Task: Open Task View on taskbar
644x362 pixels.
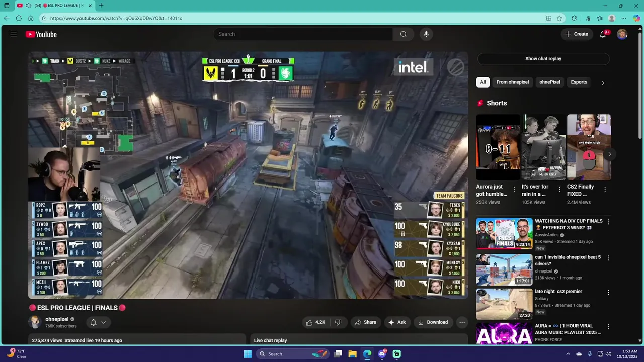Action: [338, 354]
